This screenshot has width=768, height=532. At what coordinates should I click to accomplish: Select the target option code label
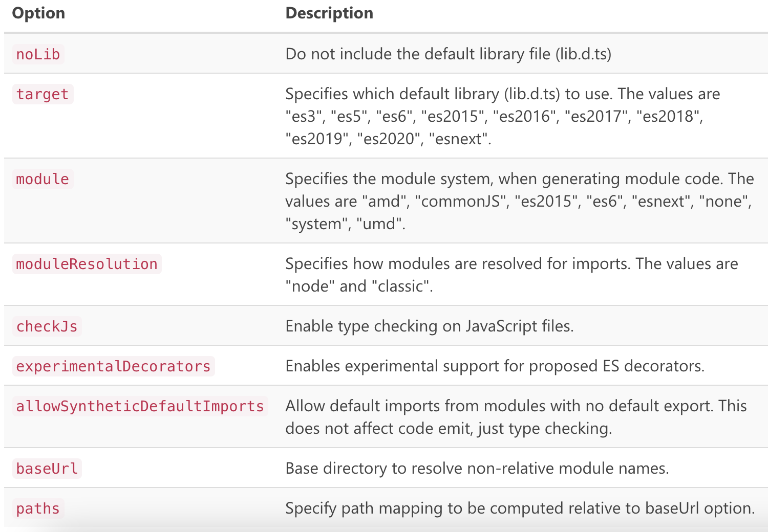click(42, 94)
